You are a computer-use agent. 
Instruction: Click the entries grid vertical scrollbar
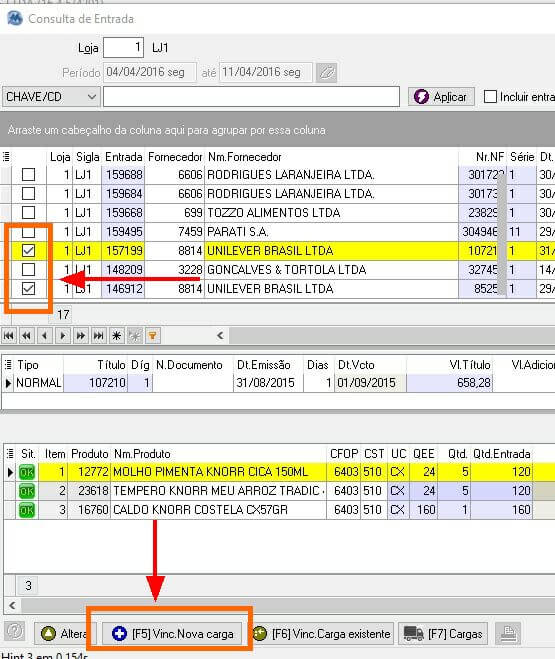(x=502, y=235)
